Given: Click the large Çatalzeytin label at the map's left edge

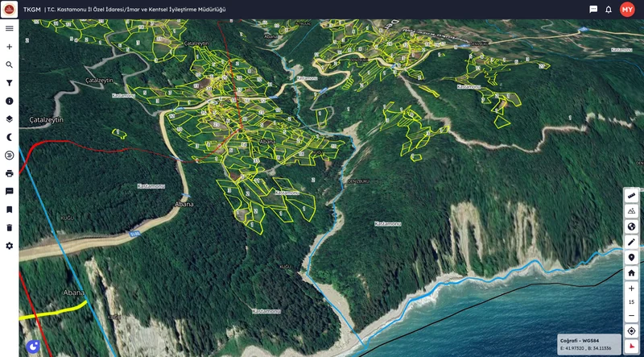Looking at the screenshot, I should (x=47, y=120).
